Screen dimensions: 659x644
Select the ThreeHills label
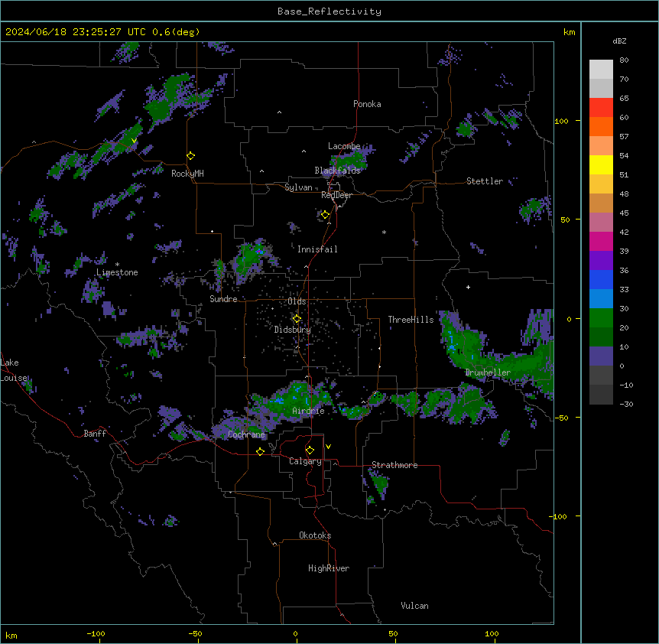point(411,320)
